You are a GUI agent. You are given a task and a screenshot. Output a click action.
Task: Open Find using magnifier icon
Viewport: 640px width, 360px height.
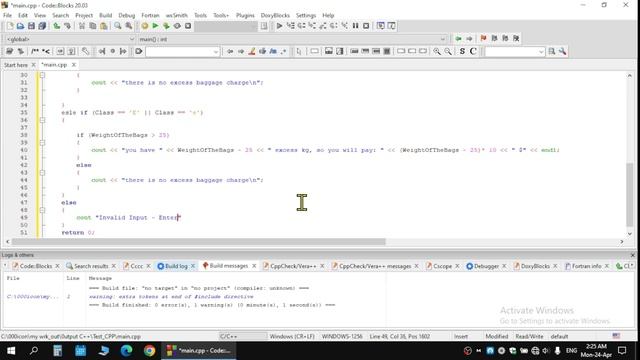point(118,26)
